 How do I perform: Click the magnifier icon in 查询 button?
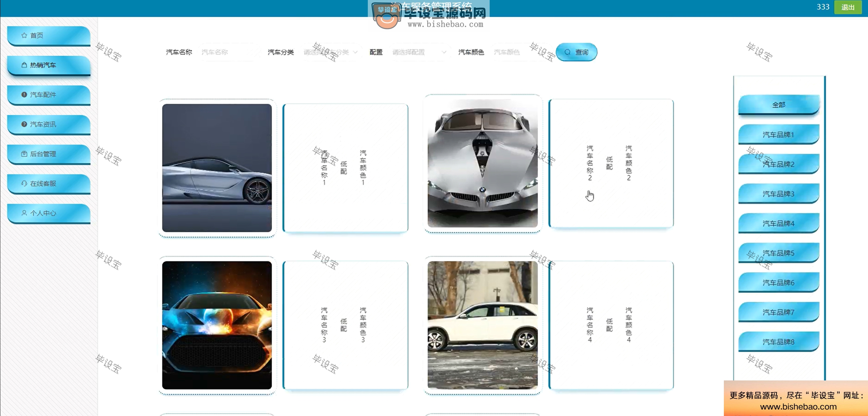[568, 52]
